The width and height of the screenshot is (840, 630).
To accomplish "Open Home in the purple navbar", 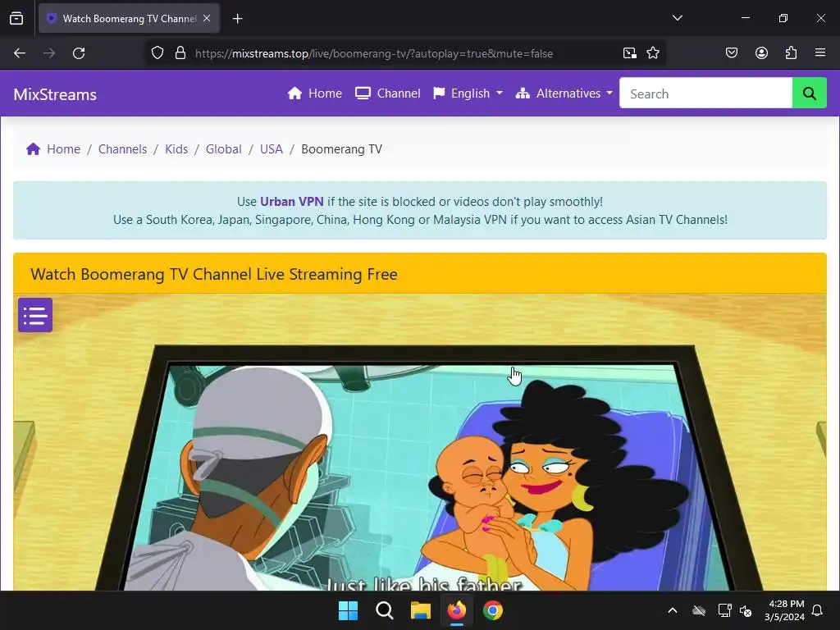I will pyautogui.click(x=314, y=94).
